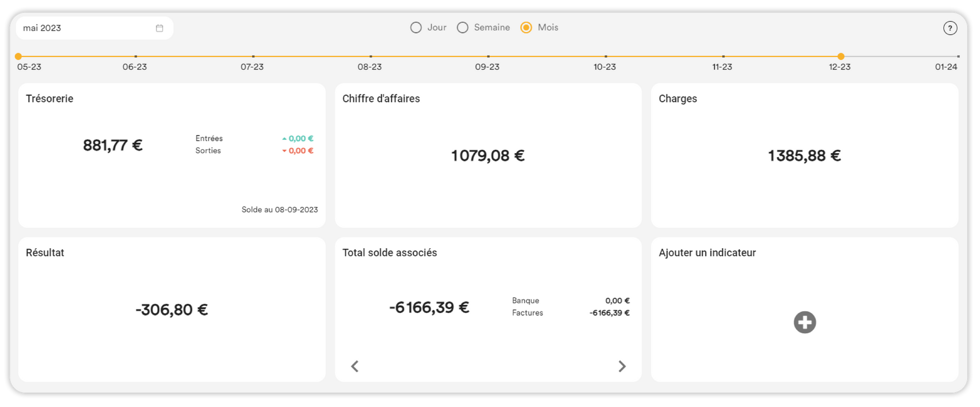Open the Charges indicator card
This screenshot has height=407, width=980.
pyautogui.click(x=804, y=155)
